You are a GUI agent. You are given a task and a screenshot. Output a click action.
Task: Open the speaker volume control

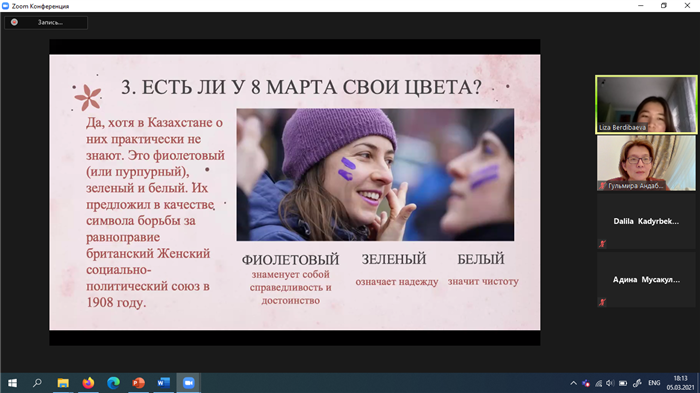click(610, 383)
